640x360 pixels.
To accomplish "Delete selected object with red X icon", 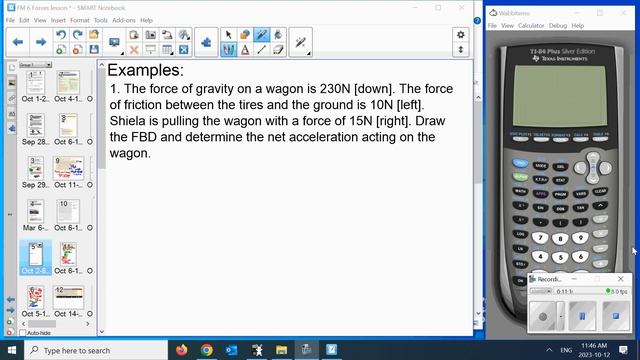I will click(x=134, y=50).
